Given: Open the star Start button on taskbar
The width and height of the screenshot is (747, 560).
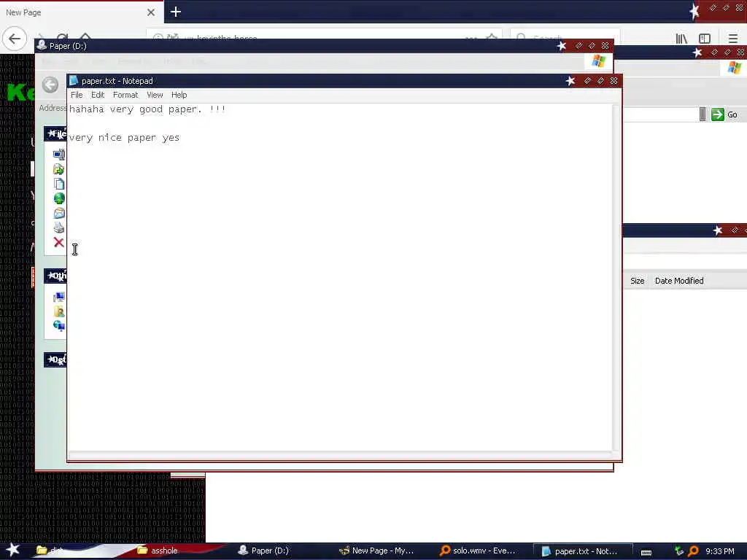Looking at the screenshot, I should (x=13, y=550).
